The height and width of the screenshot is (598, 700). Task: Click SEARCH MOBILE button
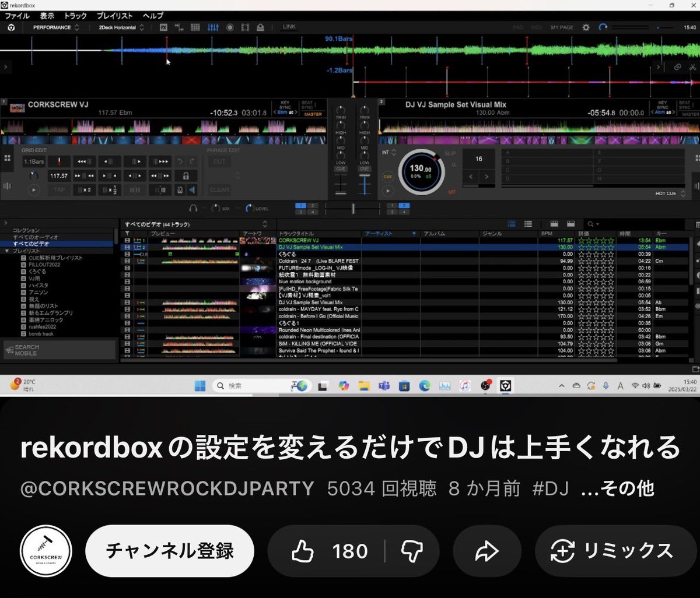(x=59, y=350)
